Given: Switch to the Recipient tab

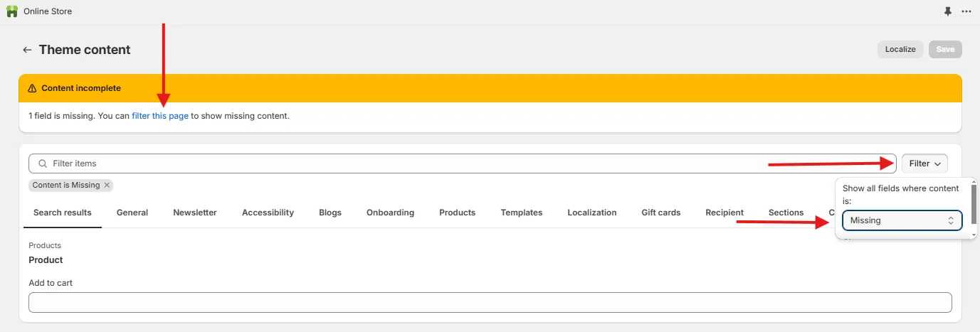Looking at the screenshot, I should [725, 213].
